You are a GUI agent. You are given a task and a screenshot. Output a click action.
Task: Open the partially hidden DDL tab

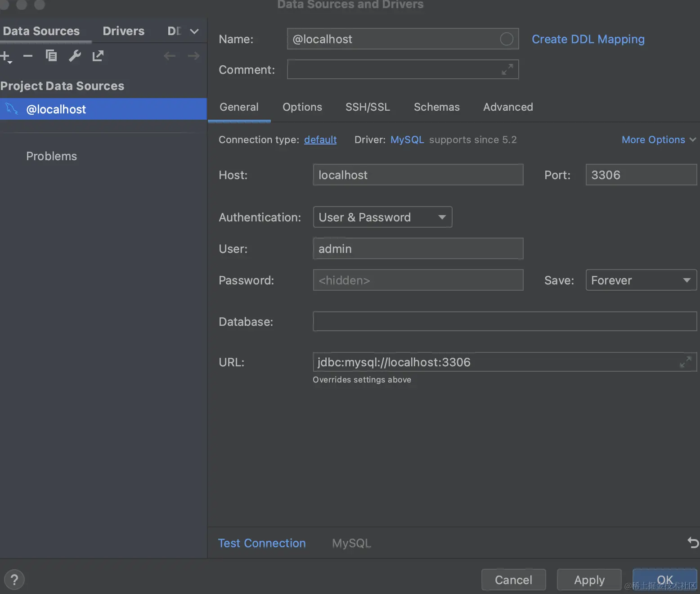click(174, 31)
